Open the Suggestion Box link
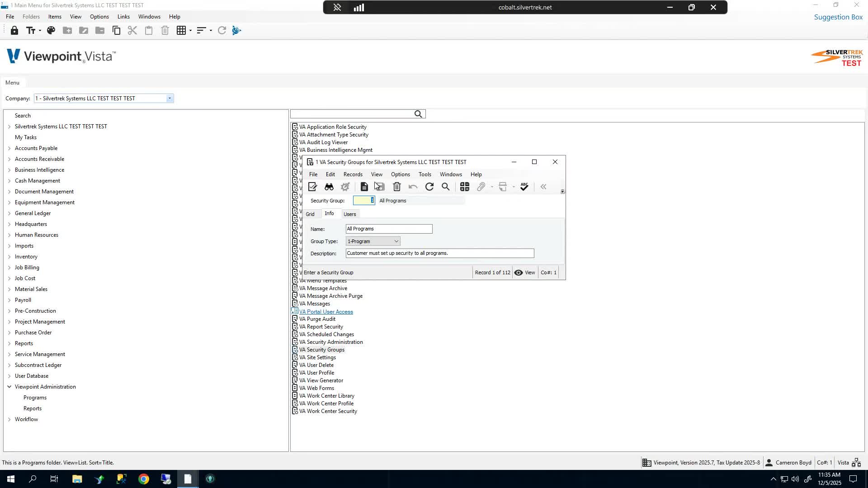This screenshot has width=868, height=488. 838,17
